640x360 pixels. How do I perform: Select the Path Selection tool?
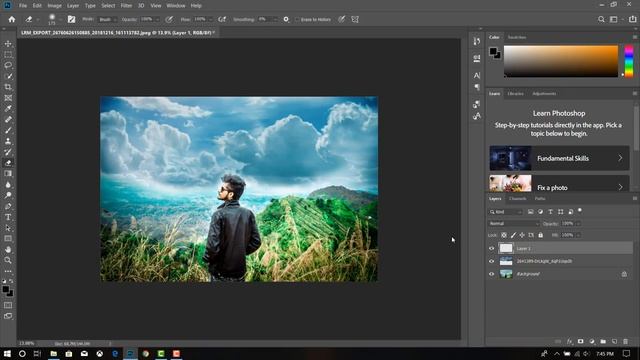pyautogui.click(x=8, y=228)
